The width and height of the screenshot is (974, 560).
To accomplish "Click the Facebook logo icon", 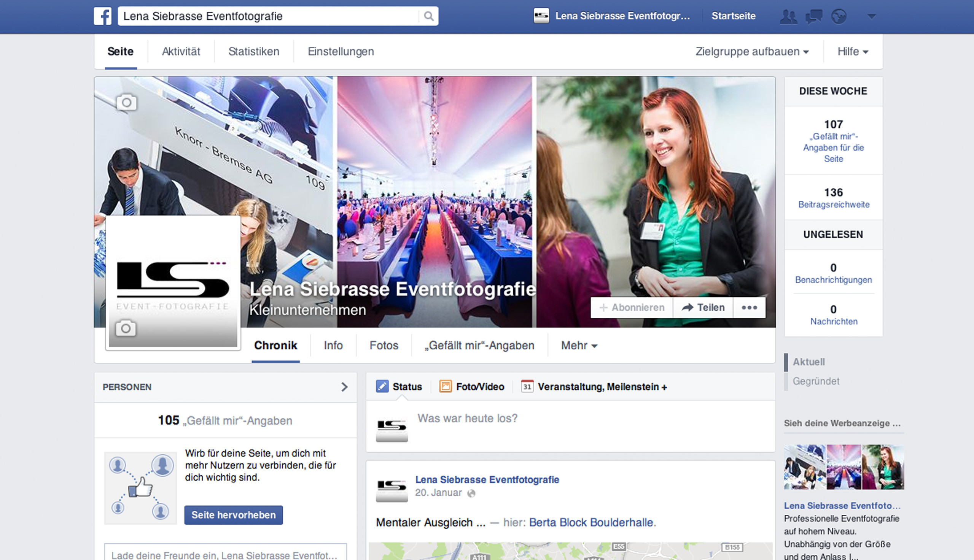I will pos(102,16).
